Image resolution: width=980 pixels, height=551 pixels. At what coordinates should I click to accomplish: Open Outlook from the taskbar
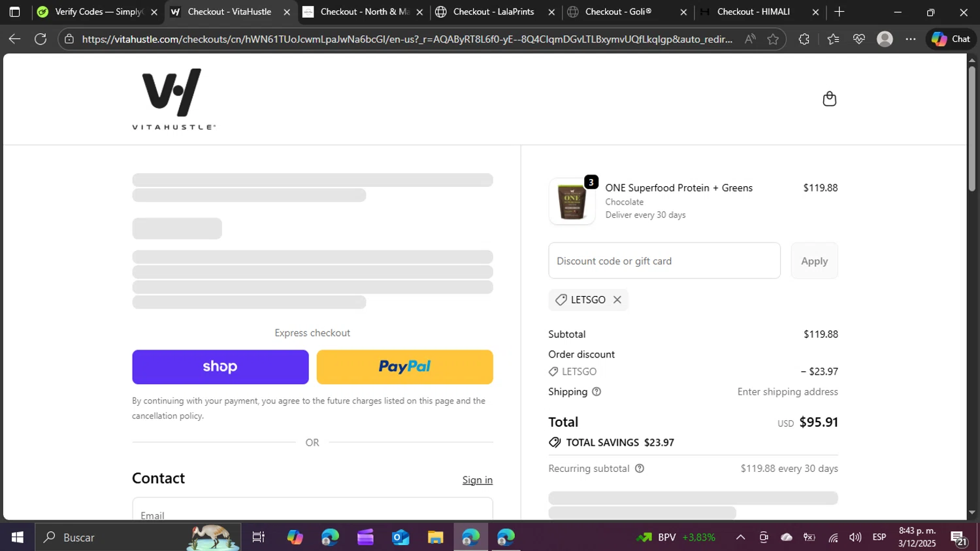coord(400,537)
